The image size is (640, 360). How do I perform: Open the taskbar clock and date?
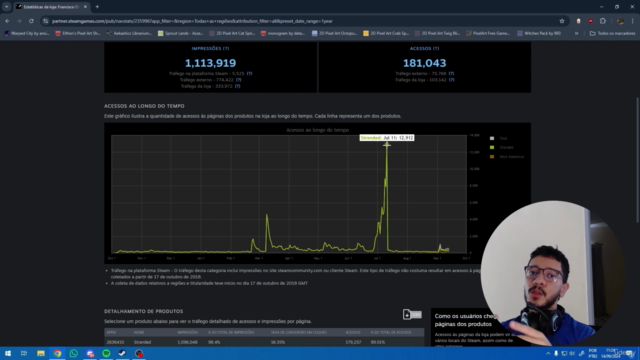(x=611, y=353)
